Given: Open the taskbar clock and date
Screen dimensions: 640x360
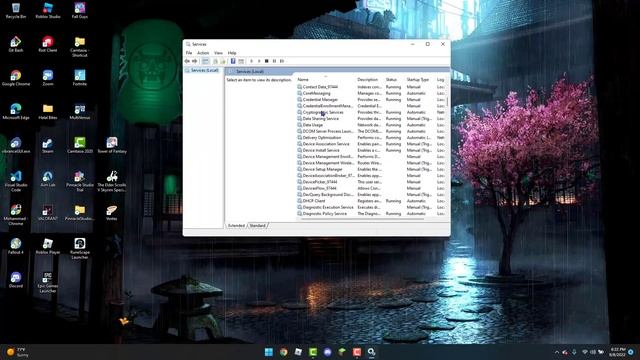Looking at the screenshot, I should point(617,352).
